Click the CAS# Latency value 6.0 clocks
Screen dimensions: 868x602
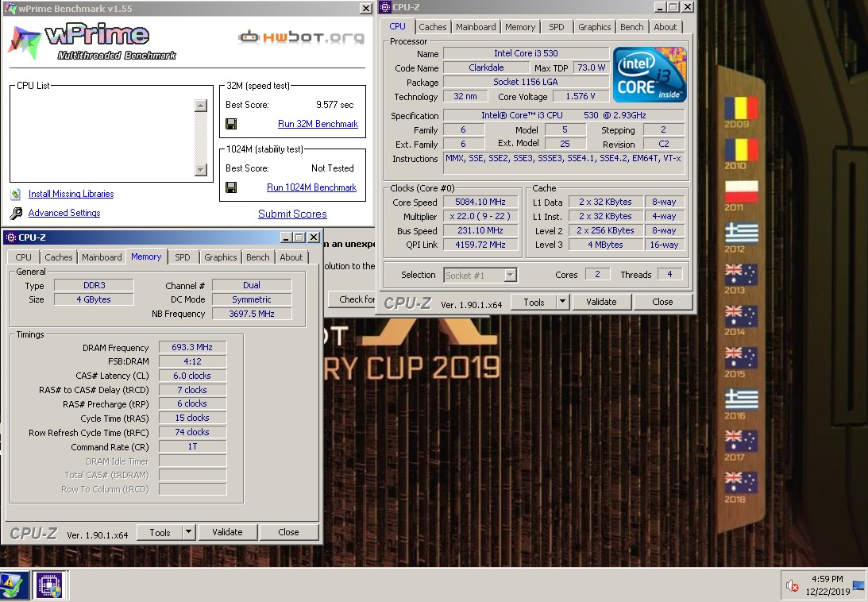(192, 376)
